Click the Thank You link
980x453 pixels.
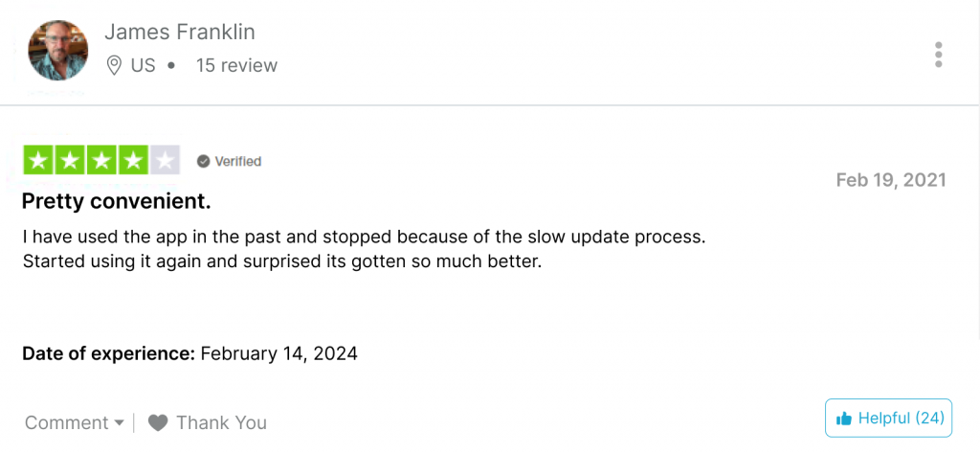pos(221,423)
